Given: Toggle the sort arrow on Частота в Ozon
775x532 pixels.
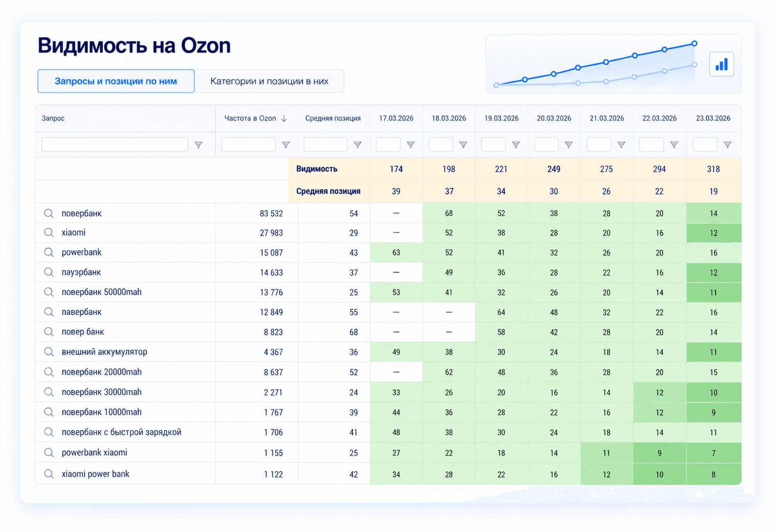Looking at the screenshot, I should [284, 118].
